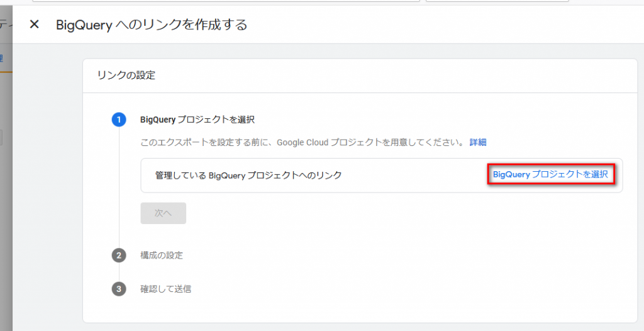Close the BigQuery link creation panel
Screen dimensions: 644x331
[35, 25]
